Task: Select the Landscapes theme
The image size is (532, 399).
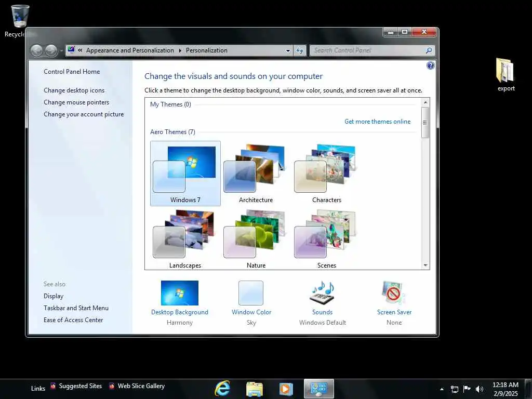Action: (x=185, y=239)
